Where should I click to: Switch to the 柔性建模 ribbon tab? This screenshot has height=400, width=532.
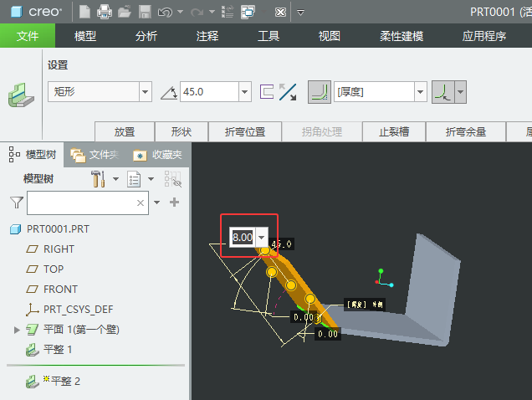[x=402, y=36]
